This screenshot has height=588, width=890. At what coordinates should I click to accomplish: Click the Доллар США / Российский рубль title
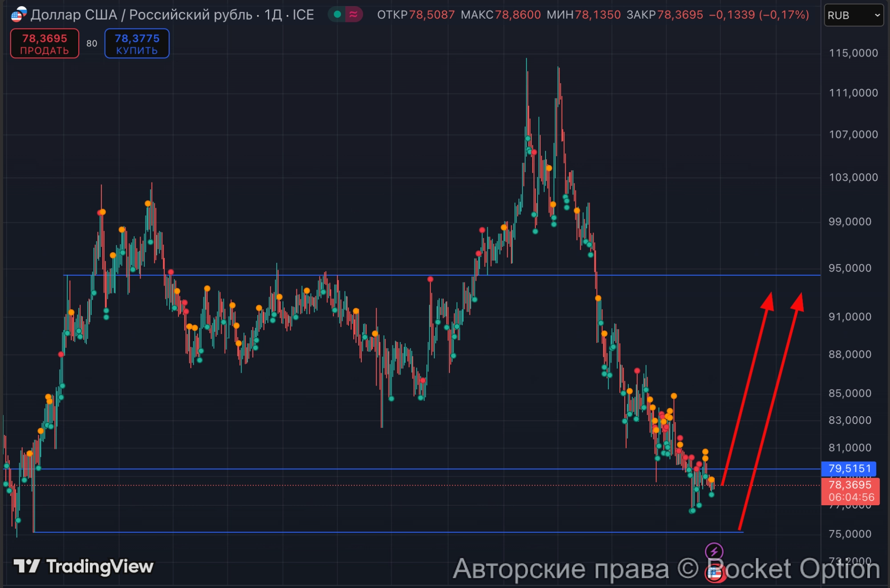coord(141,15)
